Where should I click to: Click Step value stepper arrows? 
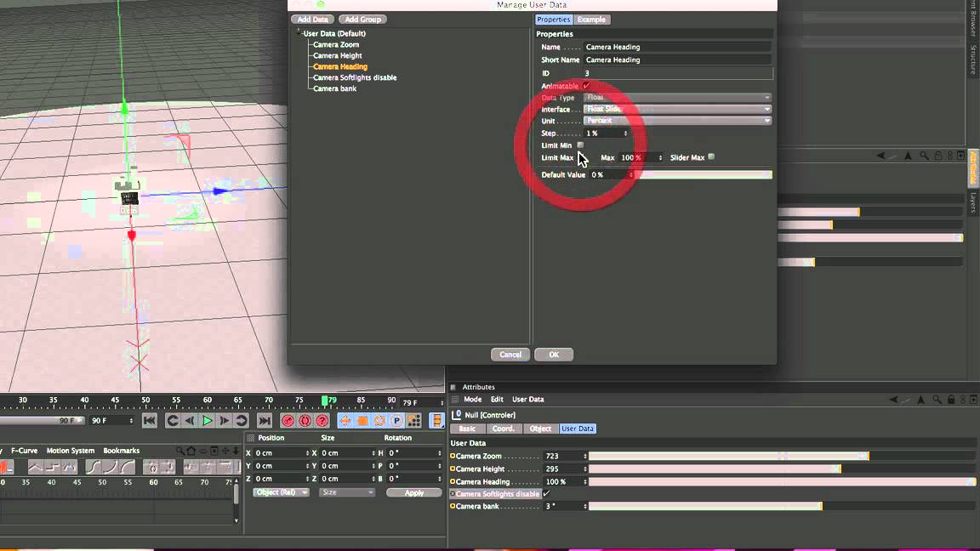point(625,133)
